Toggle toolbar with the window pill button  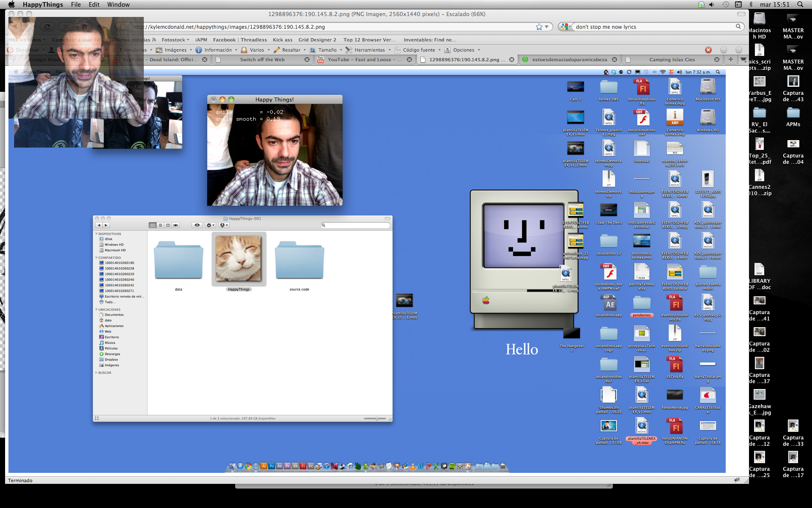[x=741, y=14]
